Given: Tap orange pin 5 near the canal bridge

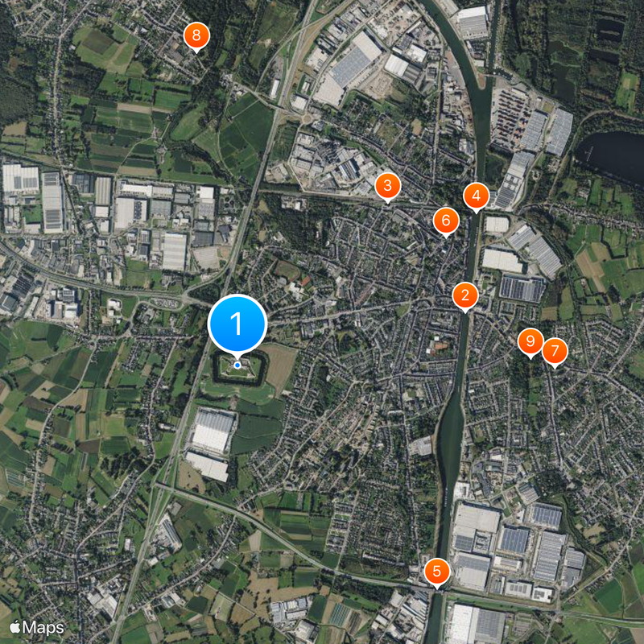Looking at the screenshot, I should [x=437, y=572].
